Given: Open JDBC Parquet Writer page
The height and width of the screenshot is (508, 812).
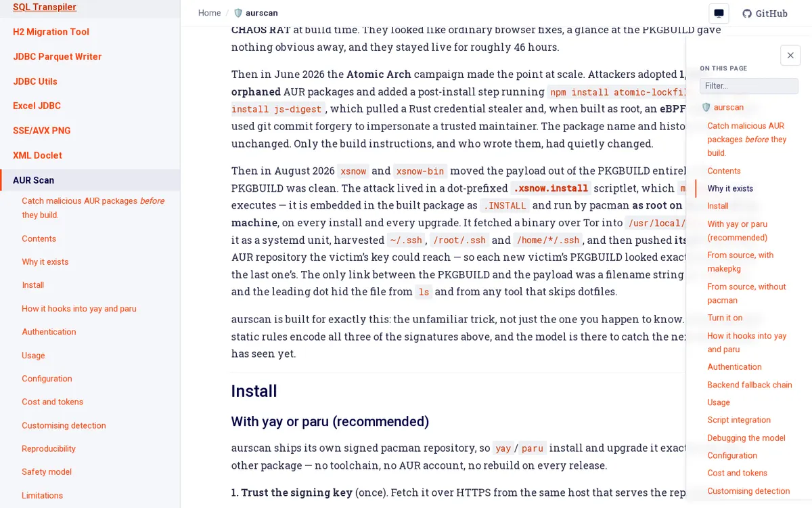Looking at the screenshot, I should (58, 57).
